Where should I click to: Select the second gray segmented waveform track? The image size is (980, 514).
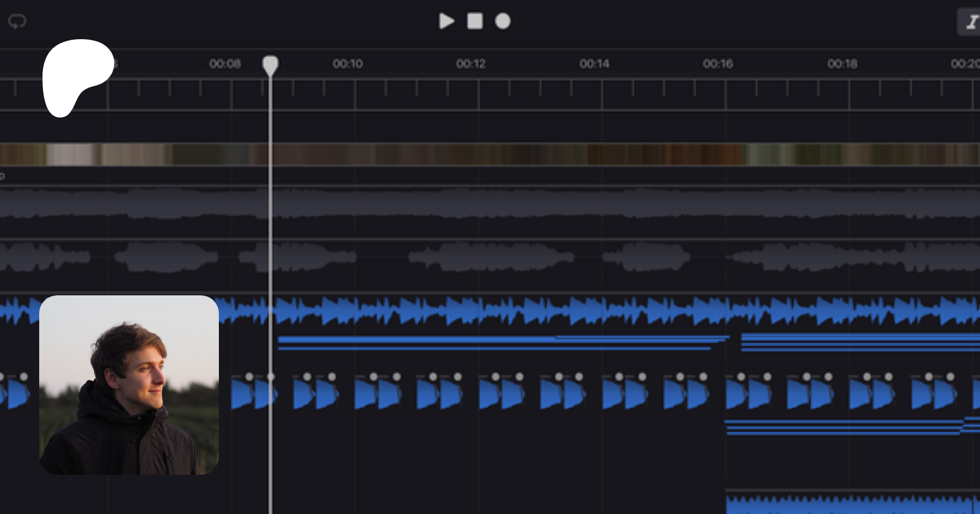(490, 257)
